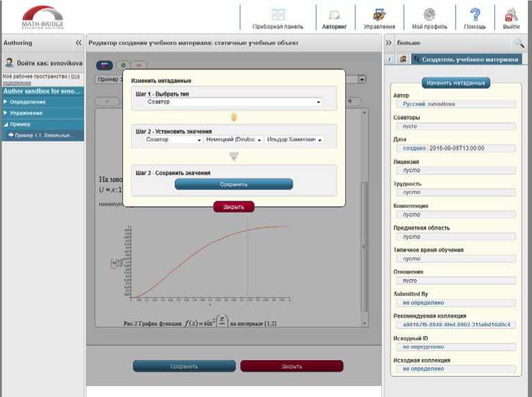Open the info 'i' tab icon
Screen dimensions: 532x397
coord(390,59)
